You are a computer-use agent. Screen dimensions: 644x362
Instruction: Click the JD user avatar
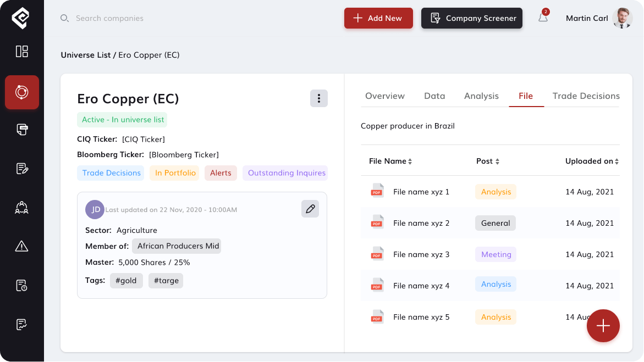(x=95, y=210)
